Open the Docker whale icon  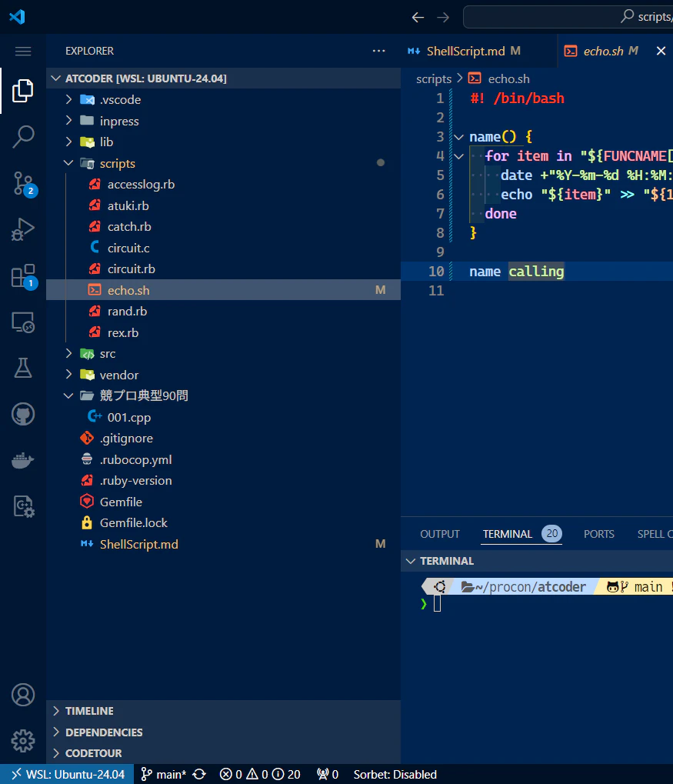(23, 460)
